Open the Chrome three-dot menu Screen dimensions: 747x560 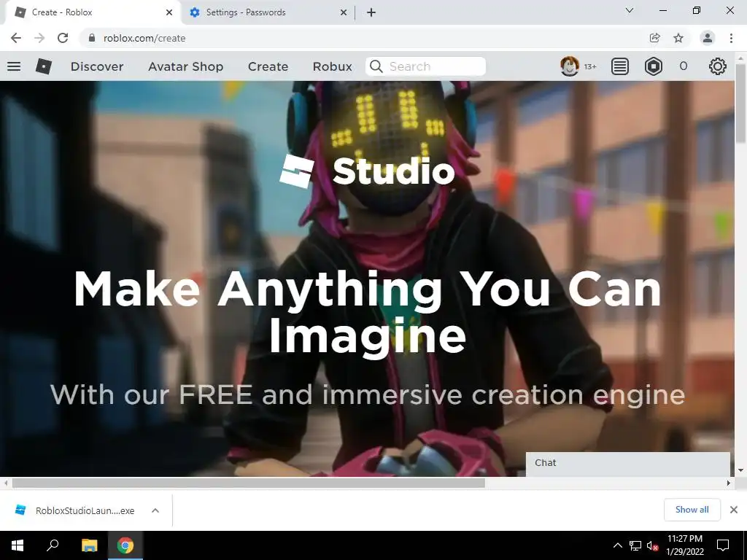731,38
